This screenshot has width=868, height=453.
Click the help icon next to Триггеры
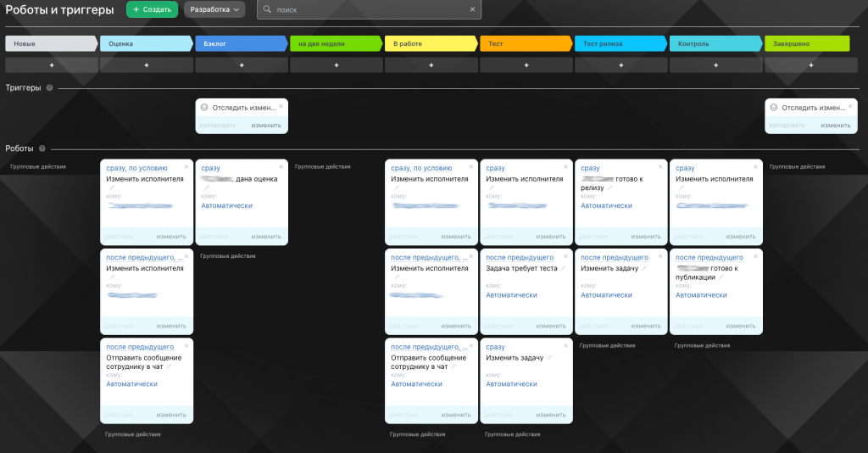[49, 87]
